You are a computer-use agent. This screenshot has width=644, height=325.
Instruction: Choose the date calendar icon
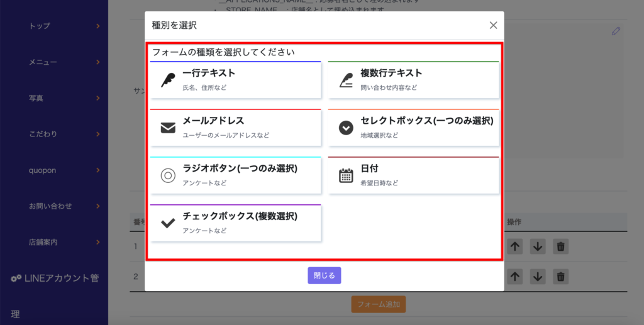point(346,175)
